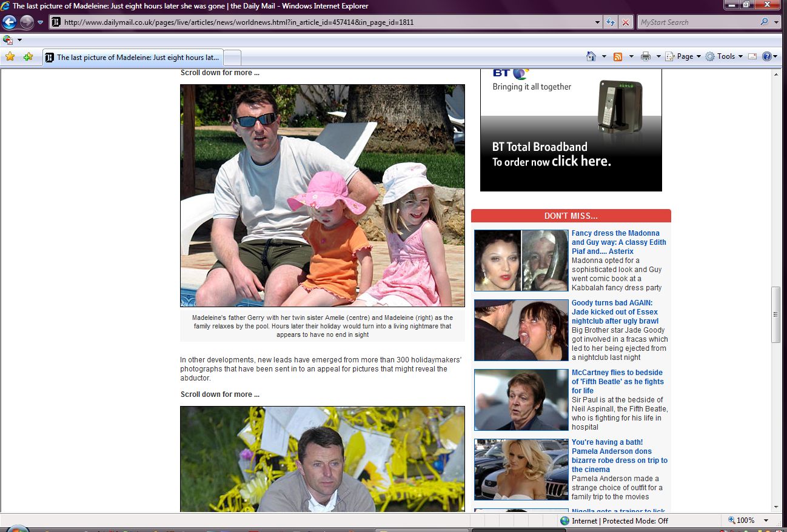787x532 pixels.
Task: Click the RSS feeds icon
Action: [618, 56]
